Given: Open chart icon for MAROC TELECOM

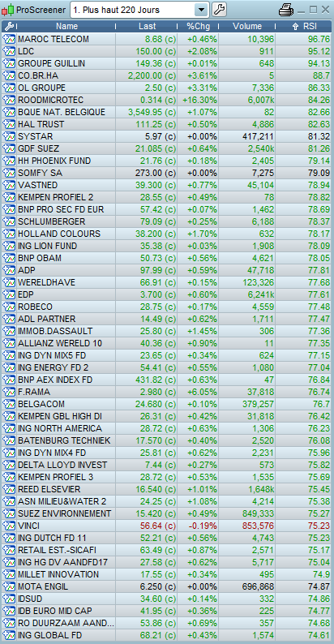Looking at the screenshot, I should coord(9,40).
